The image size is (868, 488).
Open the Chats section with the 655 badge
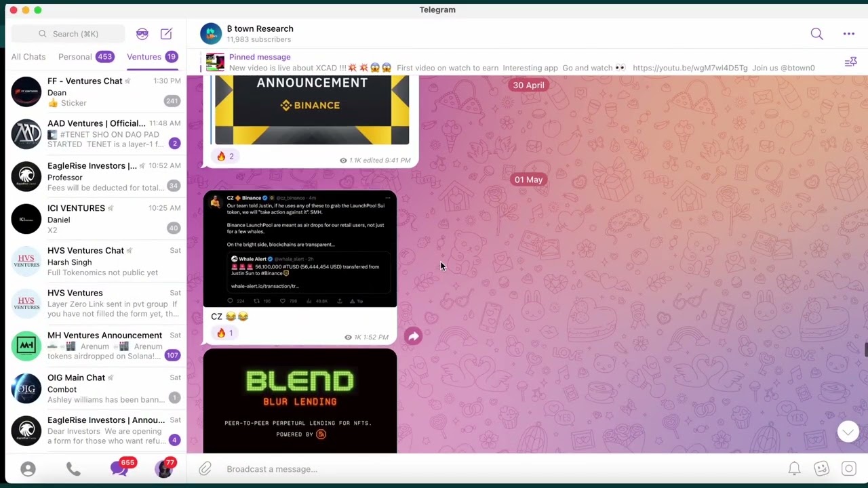[120, 468]
